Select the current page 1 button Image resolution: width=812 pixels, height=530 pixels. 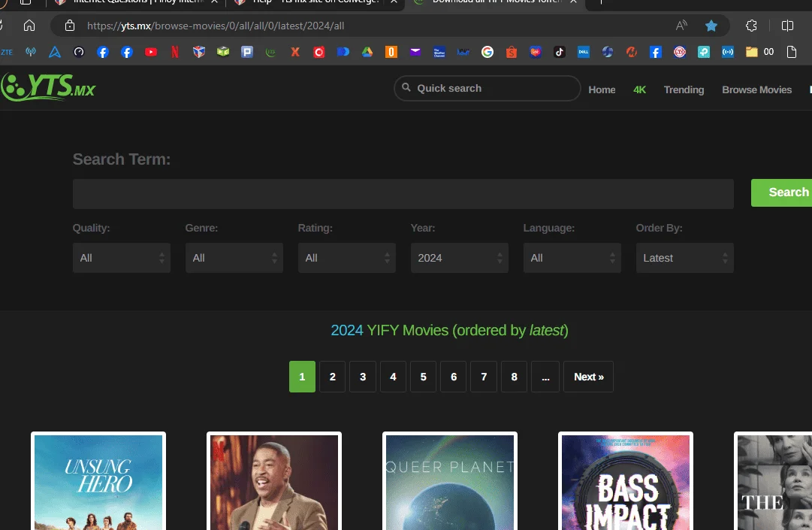tap(302, 377)
